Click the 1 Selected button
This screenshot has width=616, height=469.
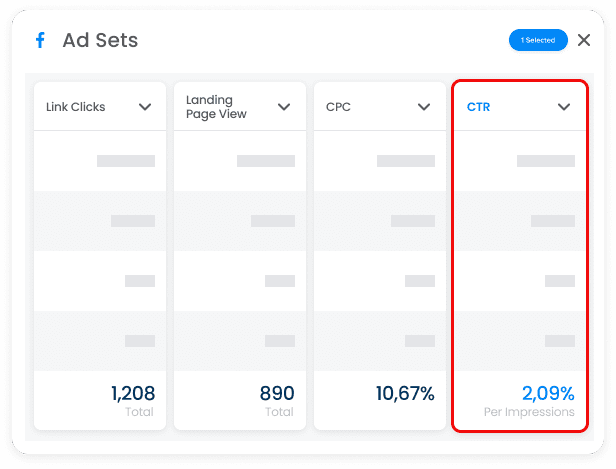pos(538,40)
